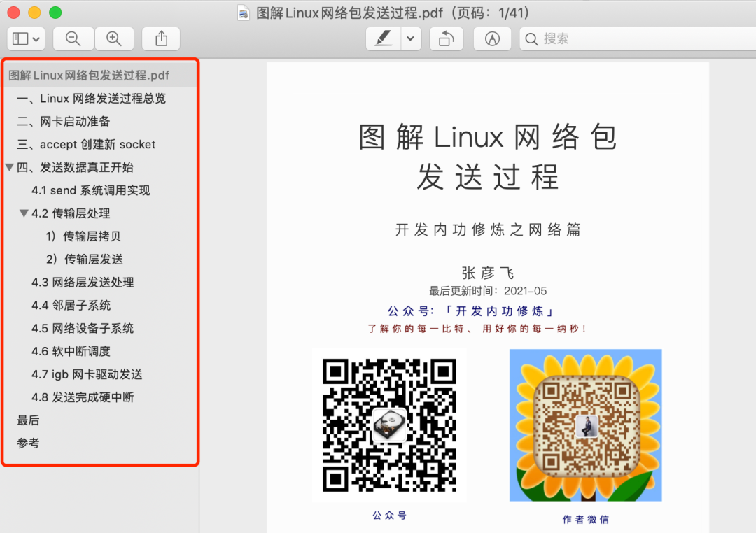Image resolution: width=756 pixels, height=533 pixels.
Task: Click the sunflower 作者微信 QR code image
Action: (x=585, y=425)
